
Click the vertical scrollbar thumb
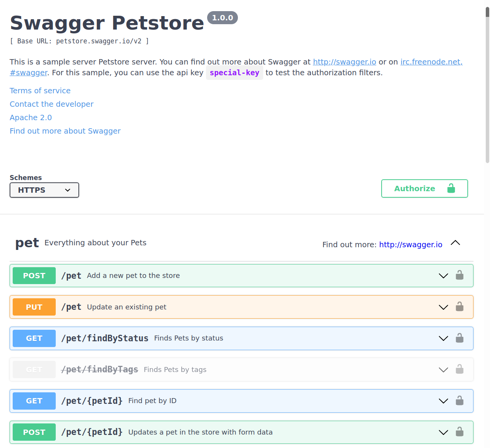(x=487, y=85)
